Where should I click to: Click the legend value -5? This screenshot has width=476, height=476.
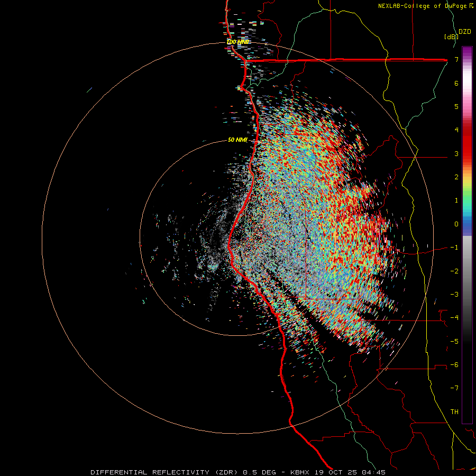click(454, 341)
